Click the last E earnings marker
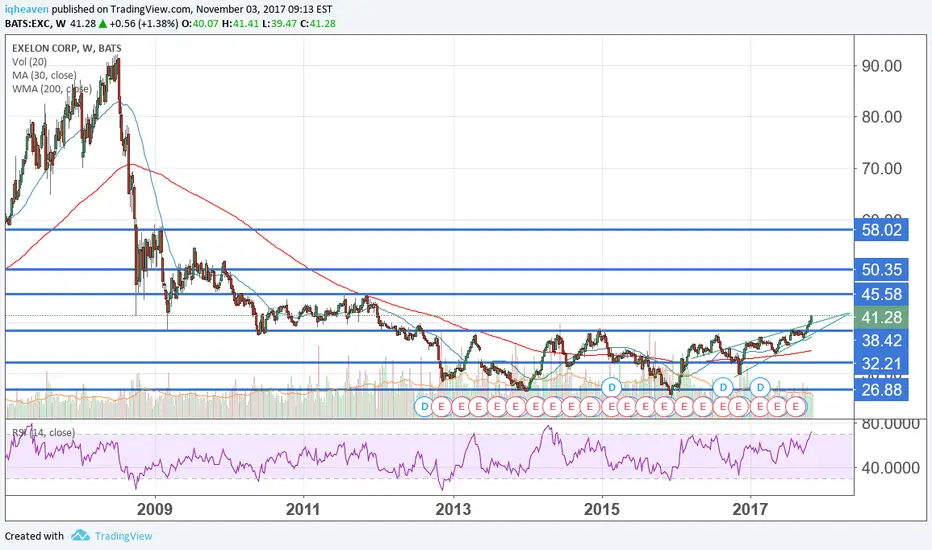 [796, 407]
